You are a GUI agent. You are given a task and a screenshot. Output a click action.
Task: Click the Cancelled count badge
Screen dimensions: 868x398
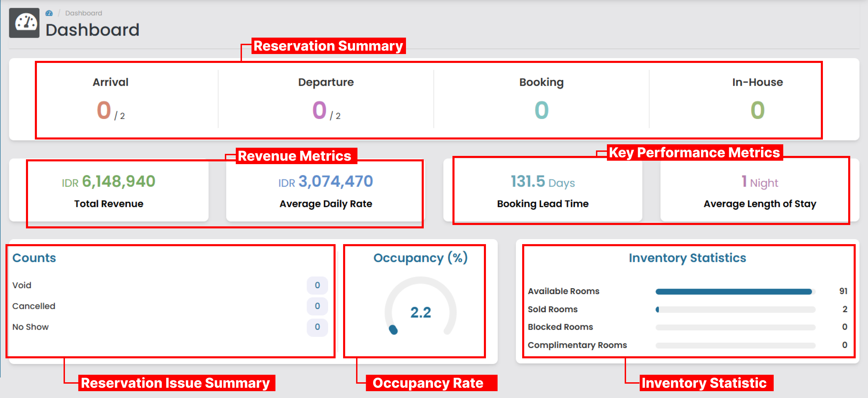point(317,306)
